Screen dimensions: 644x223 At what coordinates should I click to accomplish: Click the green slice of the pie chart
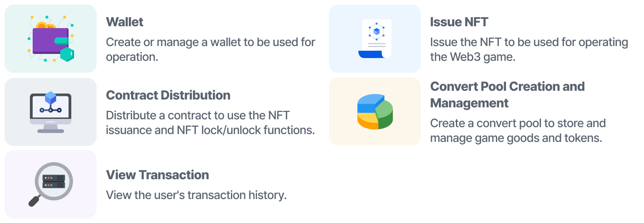click(x=384, y=114)
